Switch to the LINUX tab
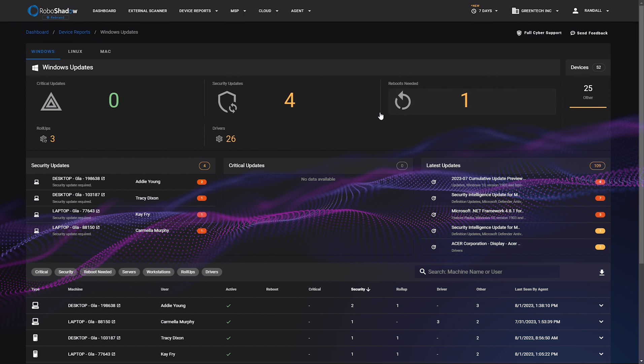The height and width of the screenshot is (364, 644). pos(75,51)
